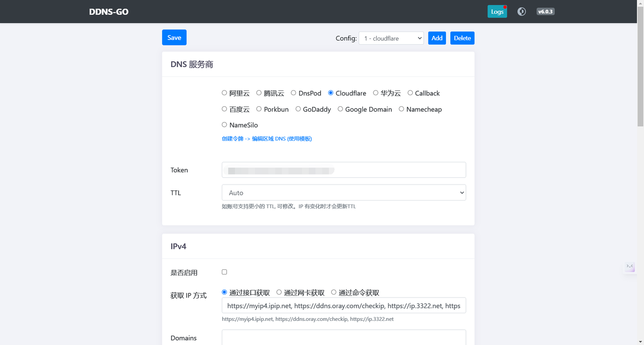Add a new configuration
Screen dimensions: 644x345
pyautogui.click(x=437, y=38)
